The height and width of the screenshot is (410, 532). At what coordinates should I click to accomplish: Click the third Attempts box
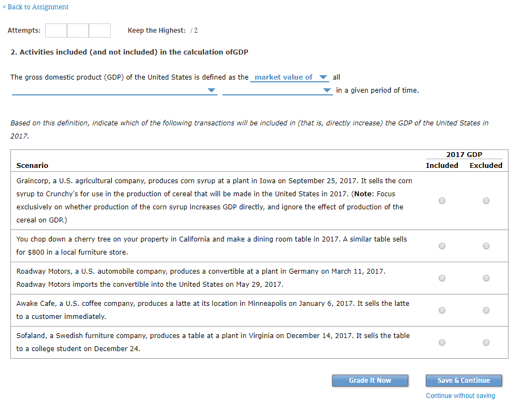tap(100, 31)
